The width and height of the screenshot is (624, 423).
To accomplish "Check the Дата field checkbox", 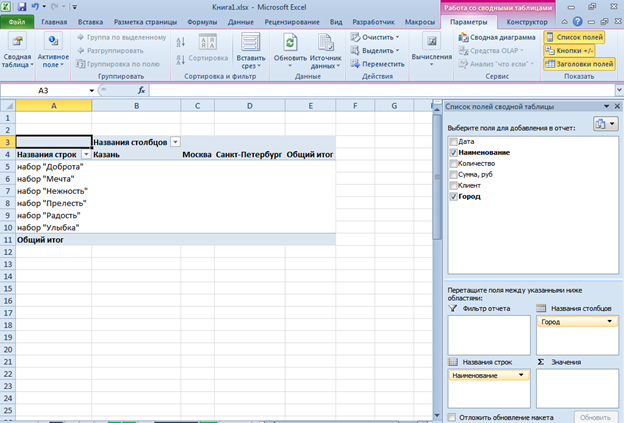I will click(454, 142).
